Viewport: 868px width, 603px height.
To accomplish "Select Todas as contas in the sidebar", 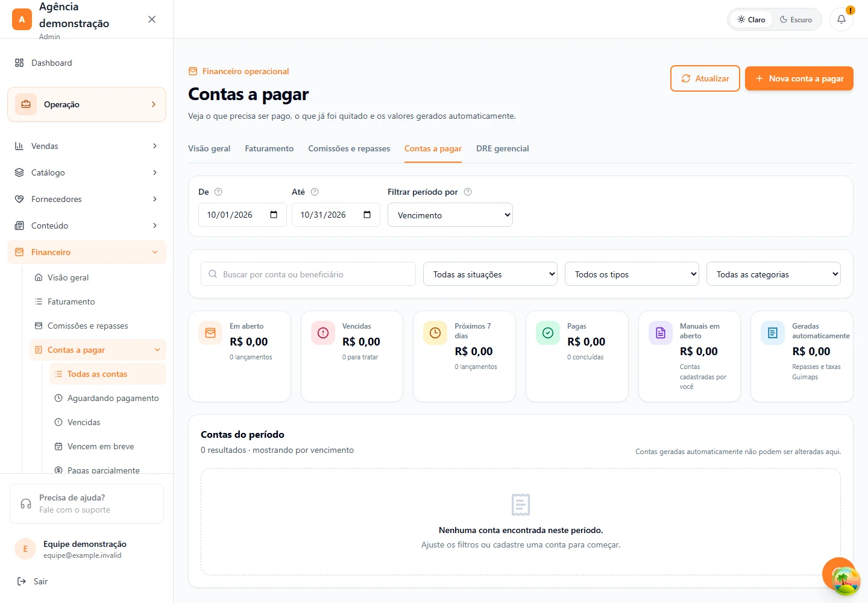I will point(107,374).
